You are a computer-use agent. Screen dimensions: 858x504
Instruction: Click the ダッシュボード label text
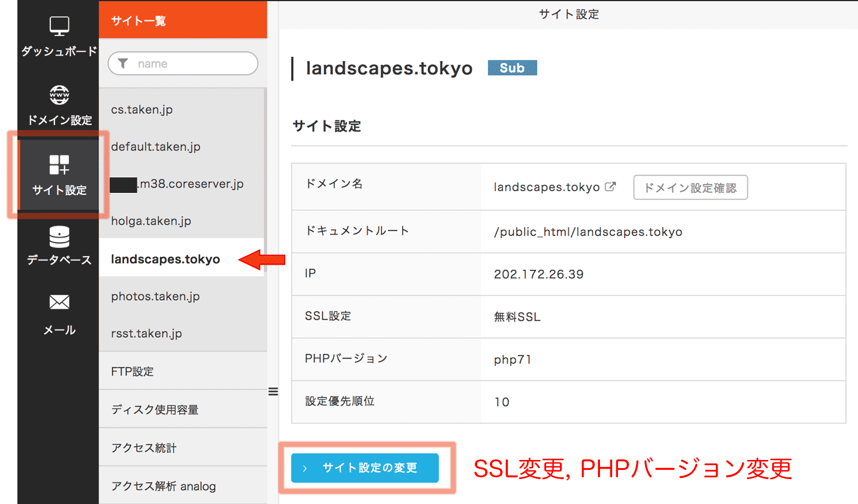point(59,52)
